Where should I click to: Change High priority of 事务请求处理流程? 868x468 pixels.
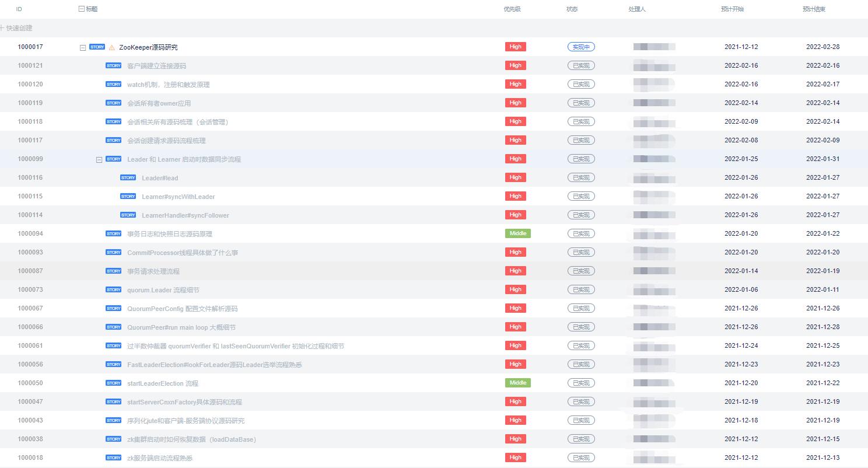516,271
